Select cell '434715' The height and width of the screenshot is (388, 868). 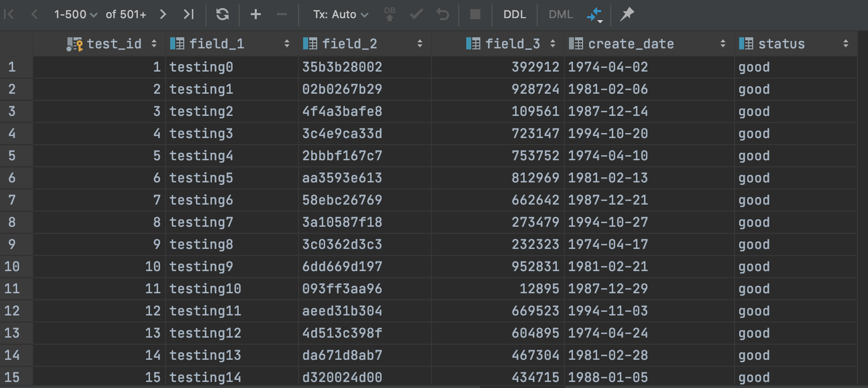click(x=498, y=377)
